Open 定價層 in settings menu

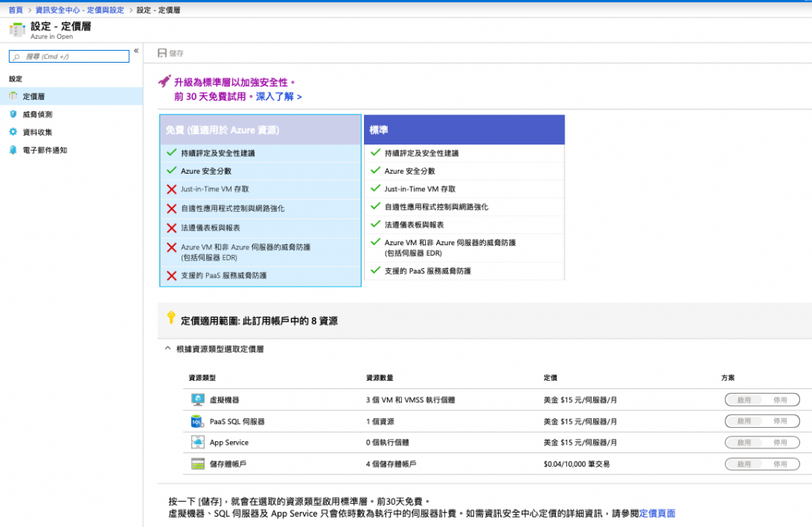tap(71, 96)
